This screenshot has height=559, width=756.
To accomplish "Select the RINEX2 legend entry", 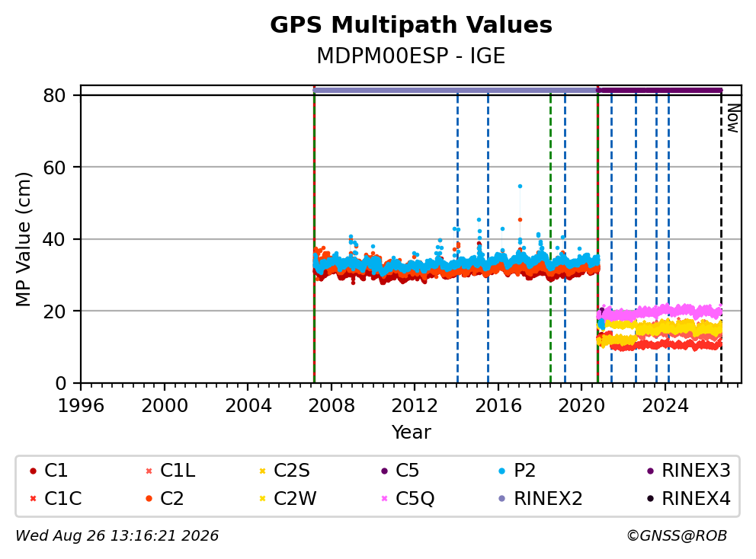I will coord(540,499).
